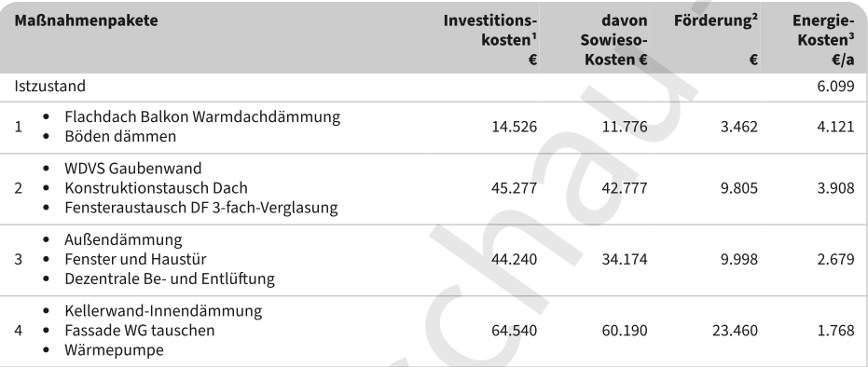Image resolution: width=868 pixels, height=367 pixels.
Task: Select Förderung value 23.460
Action: [x=735, y=331]
